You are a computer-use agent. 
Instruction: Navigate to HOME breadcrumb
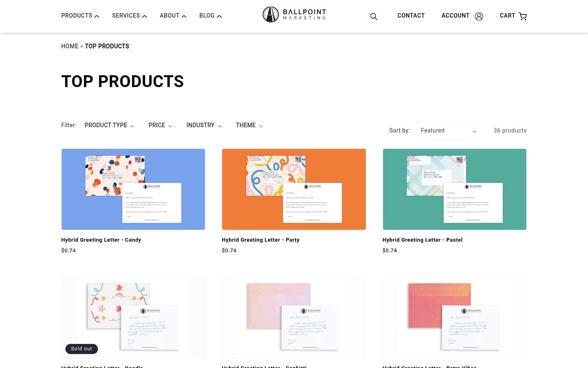point(70,46)
